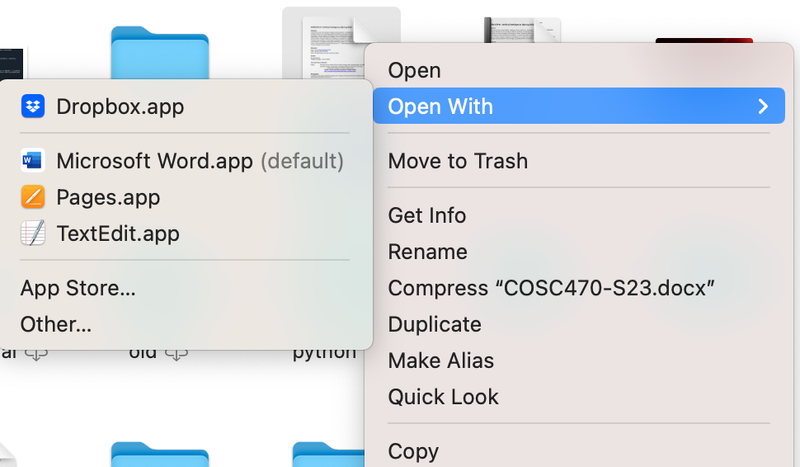Open Get Info for the file
This screenshot has height=467, width=800.
click(x=427, y=215)
